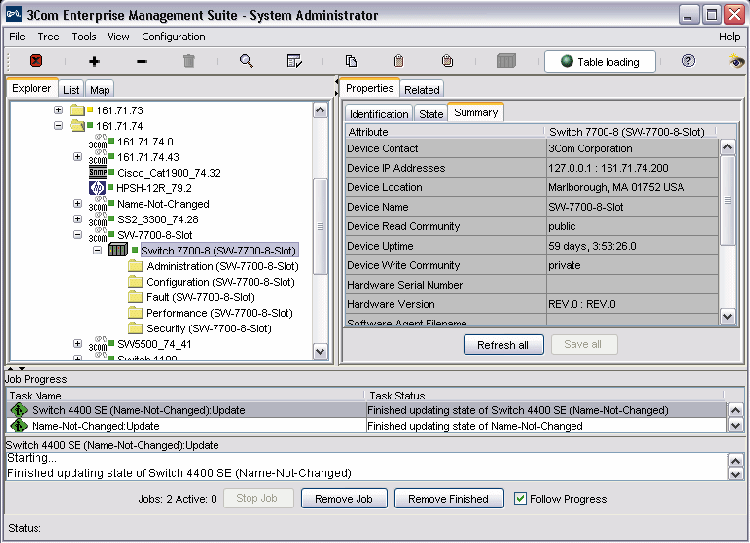Image resolution: width=750 pixels, height=543 pixels.
Task: Click the Refresh all button
Action: tap(503, 344)
